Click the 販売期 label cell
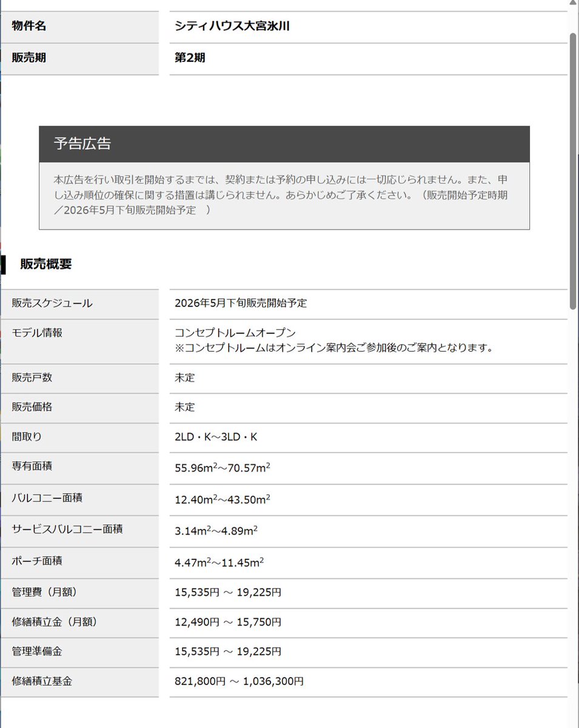Viewport: 579px width, 728px height. click(x=79, y=59)
